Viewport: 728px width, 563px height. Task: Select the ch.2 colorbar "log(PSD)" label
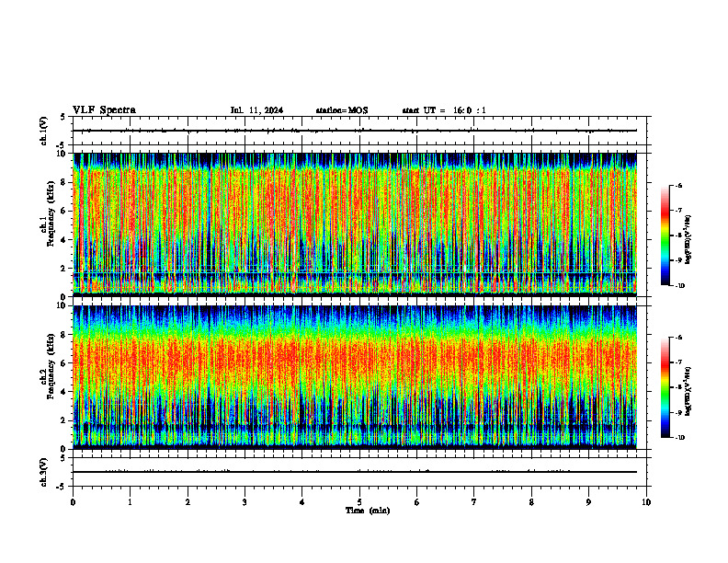coord(688,392)
